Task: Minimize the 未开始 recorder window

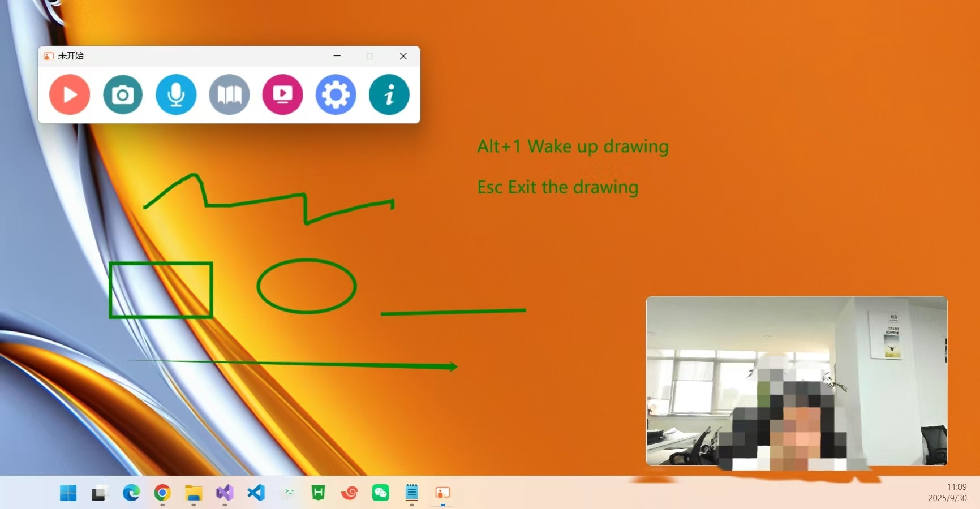Action: [337, 56]
